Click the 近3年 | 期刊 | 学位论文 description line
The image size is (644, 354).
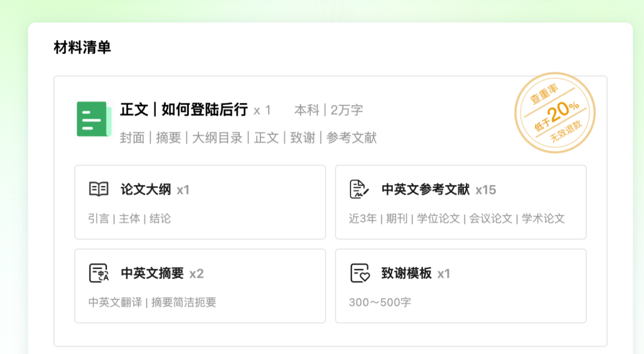[457, 218]
